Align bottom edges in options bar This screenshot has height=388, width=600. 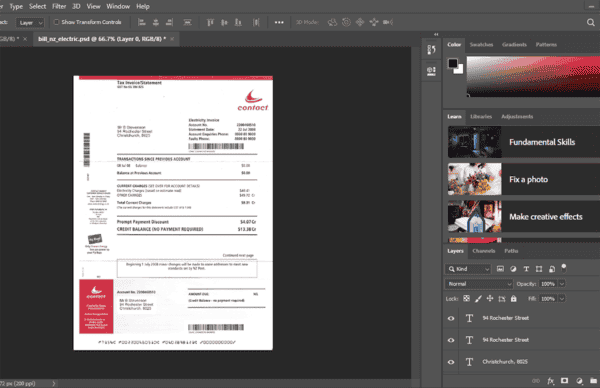coord(238,23)
